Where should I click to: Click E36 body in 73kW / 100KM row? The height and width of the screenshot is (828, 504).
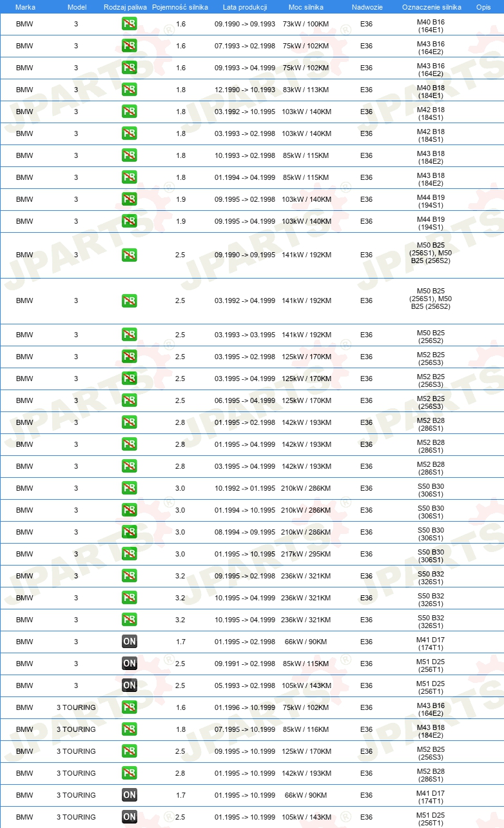click(366, 25)
